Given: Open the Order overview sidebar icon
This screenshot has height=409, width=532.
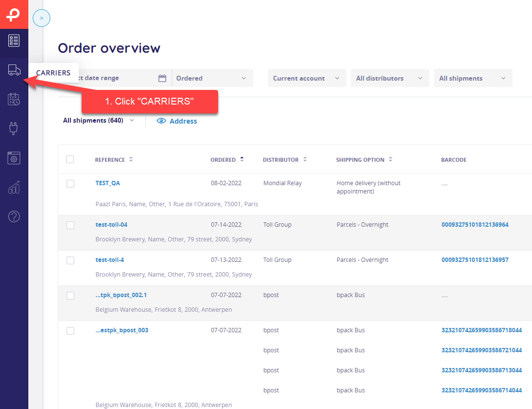Looking at the screenshot, I should pyautogui.click(x=14, y=41).
